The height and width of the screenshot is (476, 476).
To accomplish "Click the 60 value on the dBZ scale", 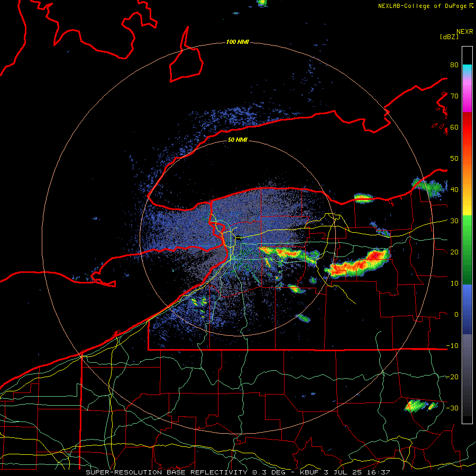I will [x=454, y=127].
